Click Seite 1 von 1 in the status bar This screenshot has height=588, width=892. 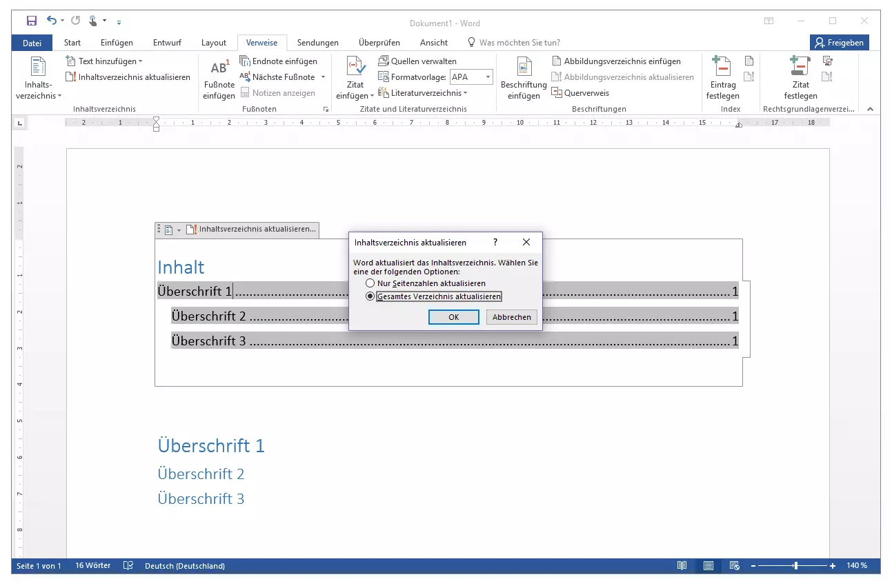(x=39, y=566)
